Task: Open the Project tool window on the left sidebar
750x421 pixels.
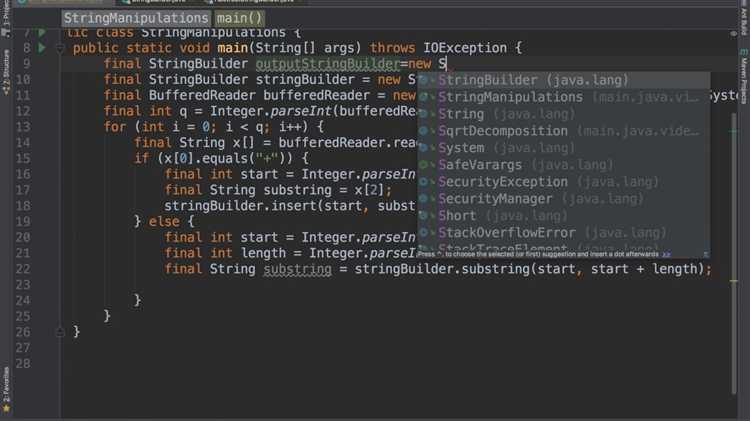Action: click(x=6, y=19)
